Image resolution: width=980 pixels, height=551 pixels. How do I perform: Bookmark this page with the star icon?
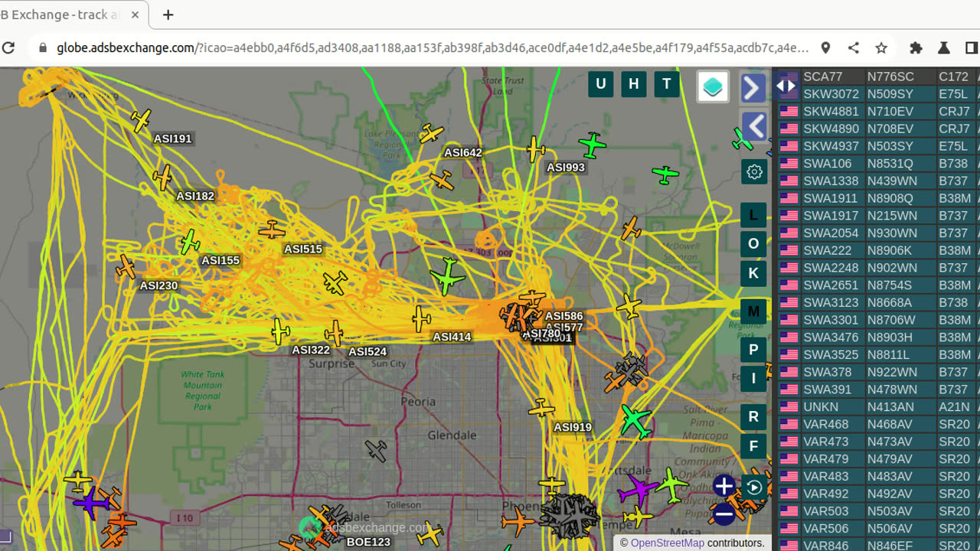click(x=881, y=47)
